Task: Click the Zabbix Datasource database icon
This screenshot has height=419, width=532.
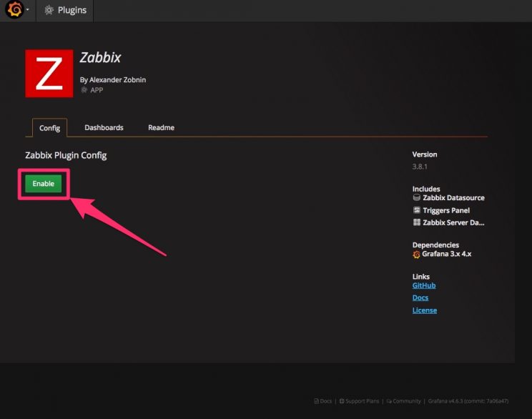Action: click(417, 198)
